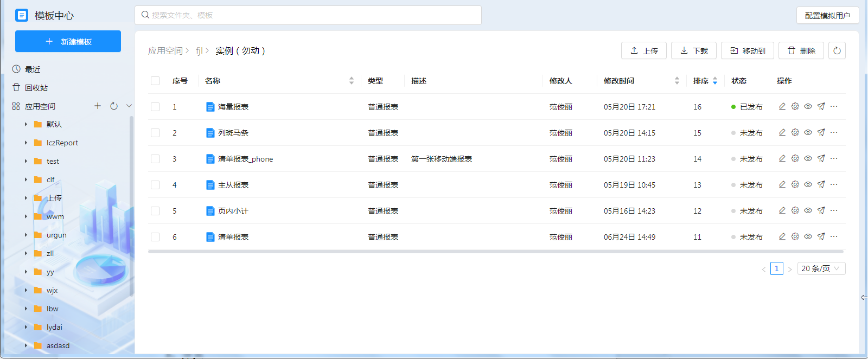Refresh the 应用空间 tree list
868x359 pixels.
click(114, 106)
